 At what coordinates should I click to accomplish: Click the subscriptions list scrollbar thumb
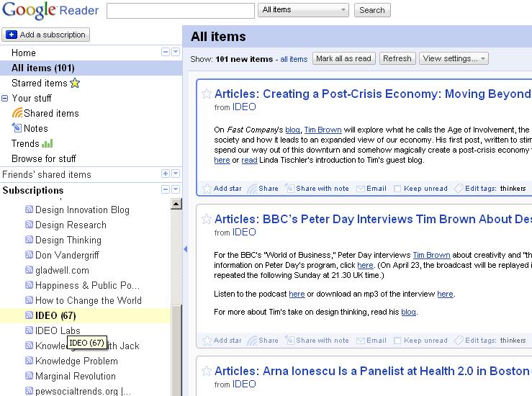click(177, 349)
